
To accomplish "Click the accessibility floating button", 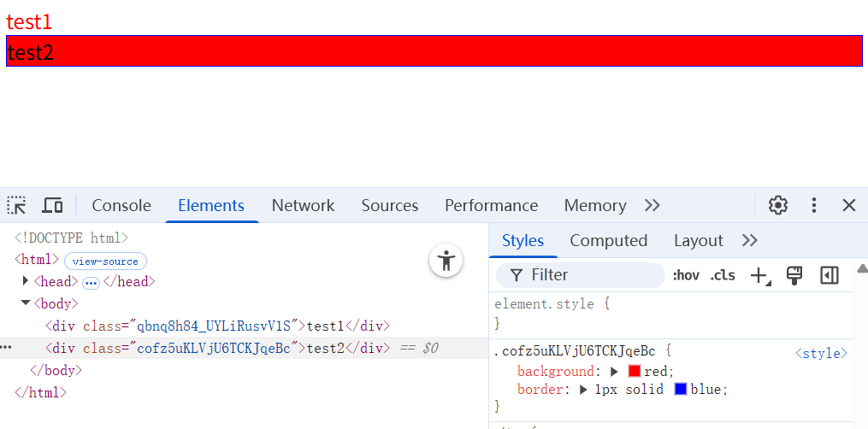I will tap(446, 261).
